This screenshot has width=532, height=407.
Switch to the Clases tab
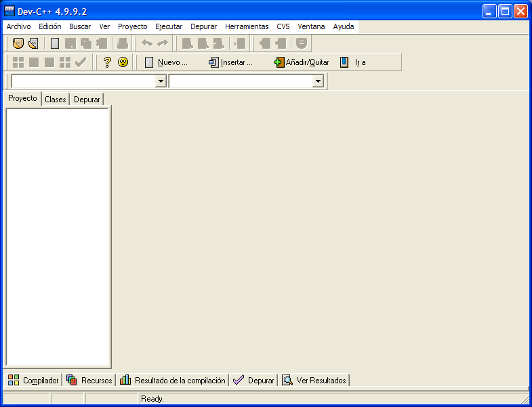pos(56,100)
